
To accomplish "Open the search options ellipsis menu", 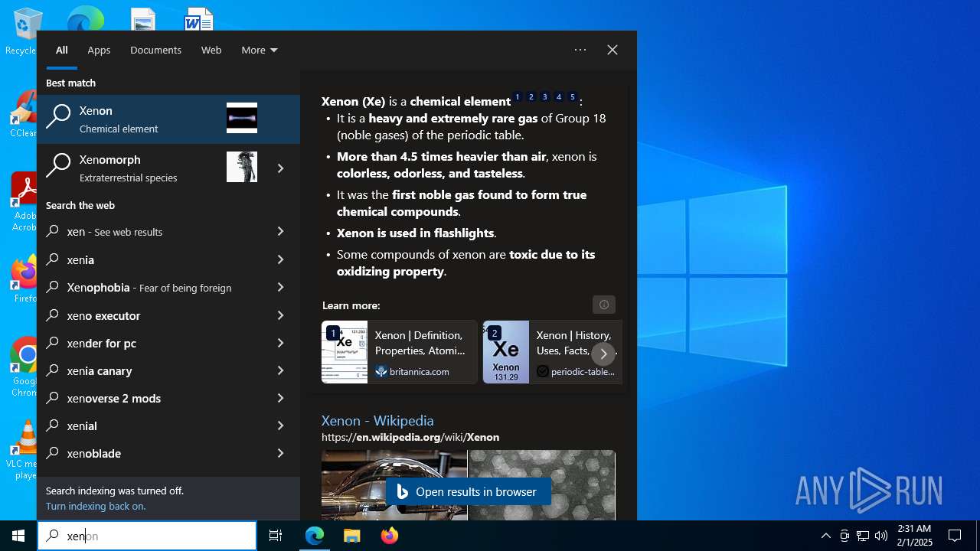I will (580, 50).
